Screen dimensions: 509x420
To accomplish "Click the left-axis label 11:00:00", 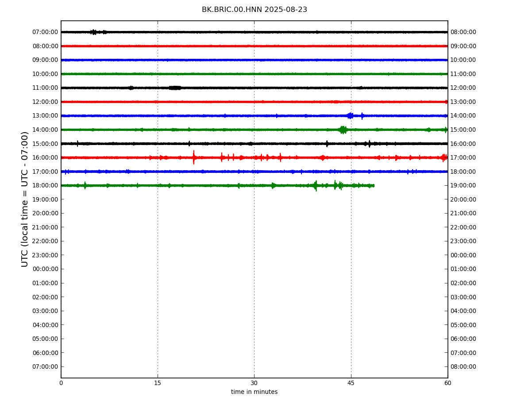I will point(45,88).
